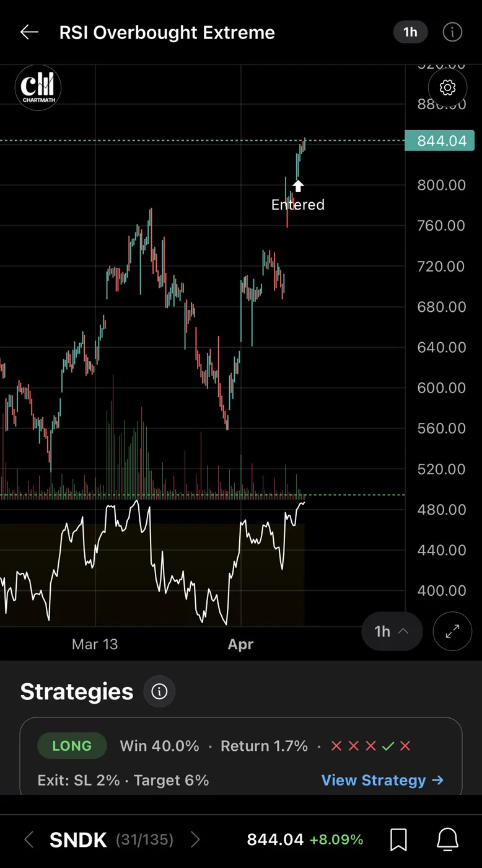Tap the Strategies heading
Screen dimensions: 482x868
click(x=77, y=691)
